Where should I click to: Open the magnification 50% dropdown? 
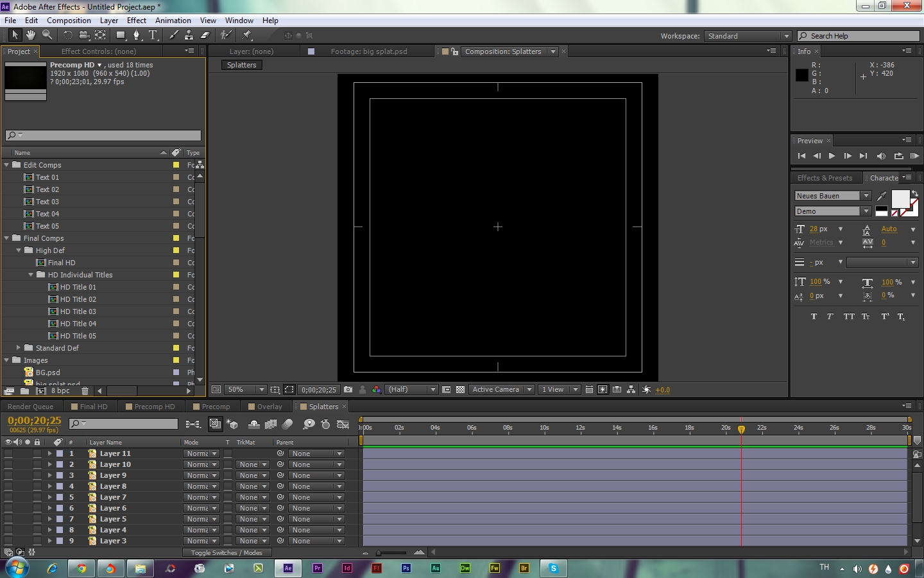click(x=246, y=390)
